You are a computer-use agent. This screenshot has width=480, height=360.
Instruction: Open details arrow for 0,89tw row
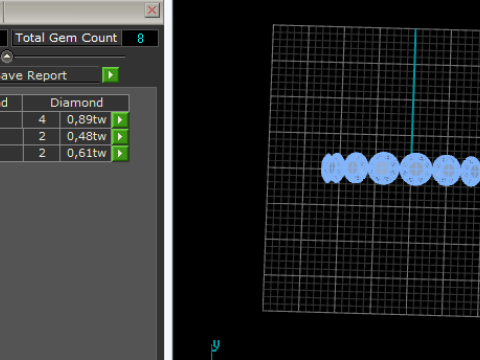pyautogui.click(x=120, y=120)
